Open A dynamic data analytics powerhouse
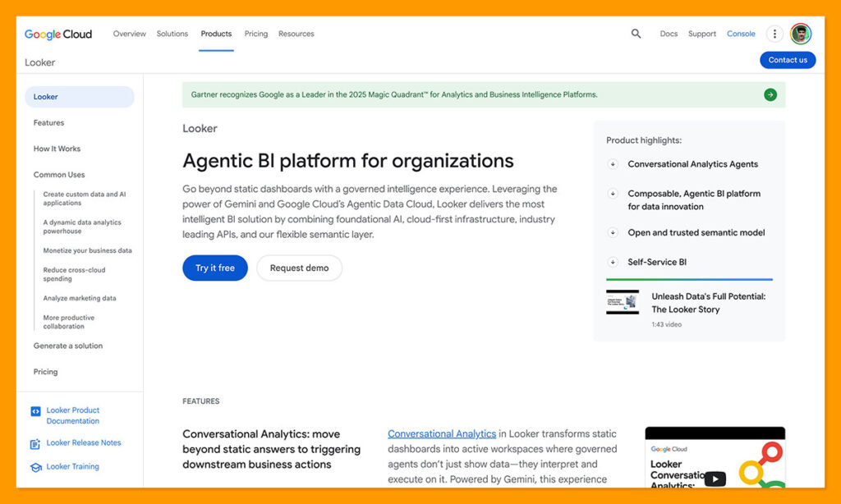Screen dimensions: 841x504 (x=82, y=227)
